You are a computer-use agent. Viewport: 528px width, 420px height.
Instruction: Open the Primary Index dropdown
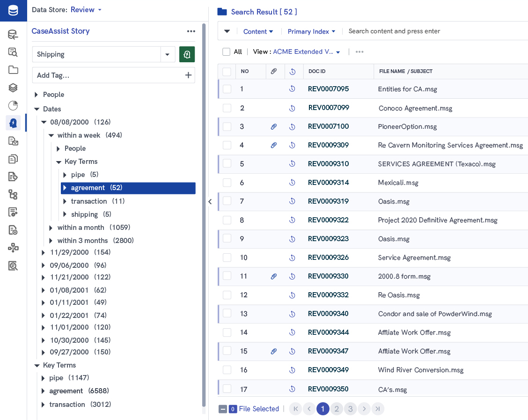tap(311, 31)
